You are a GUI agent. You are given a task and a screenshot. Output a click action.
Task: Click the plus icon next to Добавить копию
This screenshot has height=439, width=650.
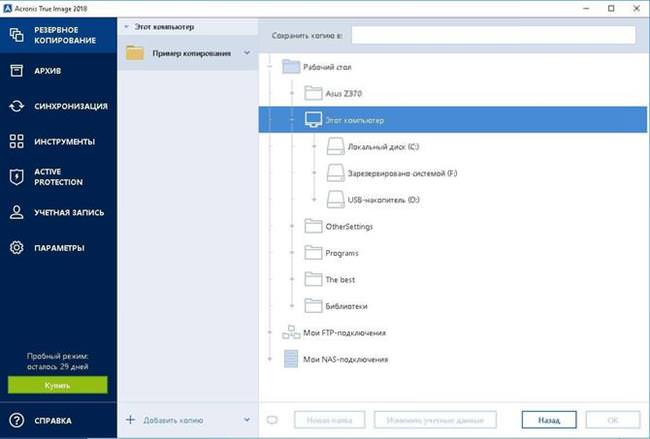coord(131,420)
